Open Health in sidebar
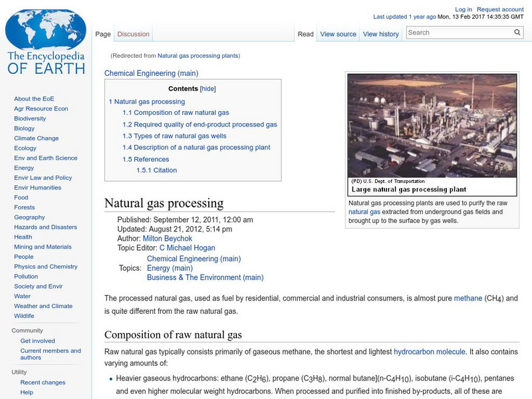 point(23,237)
